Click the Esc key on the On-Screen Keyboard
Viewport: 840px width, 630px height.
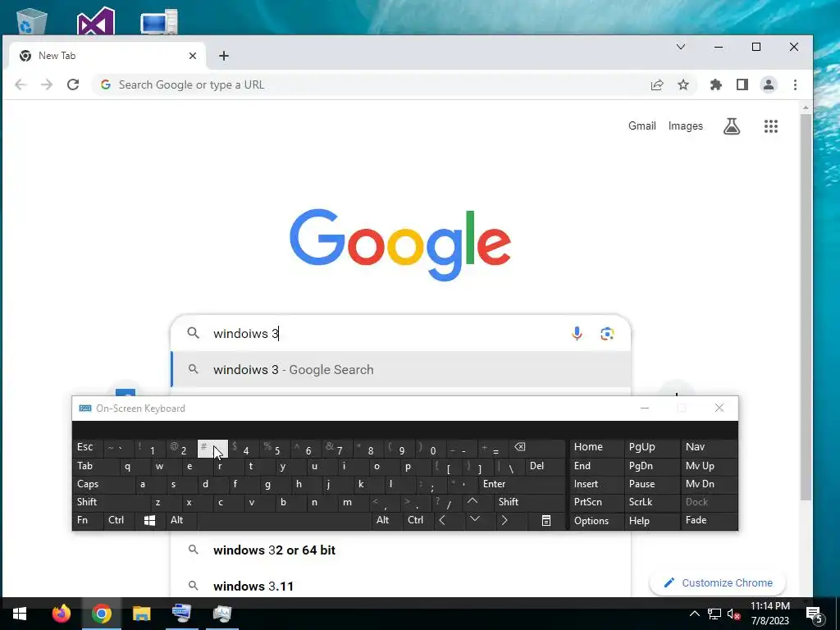[88, 447]
